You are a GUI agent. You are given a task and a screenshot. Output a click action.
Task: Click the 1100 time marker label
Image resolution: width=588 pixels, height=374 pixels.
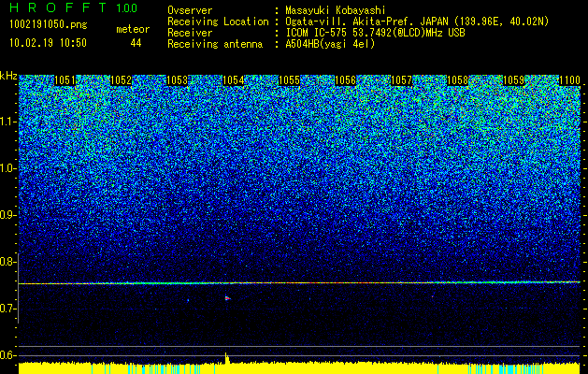coord(570,80)
